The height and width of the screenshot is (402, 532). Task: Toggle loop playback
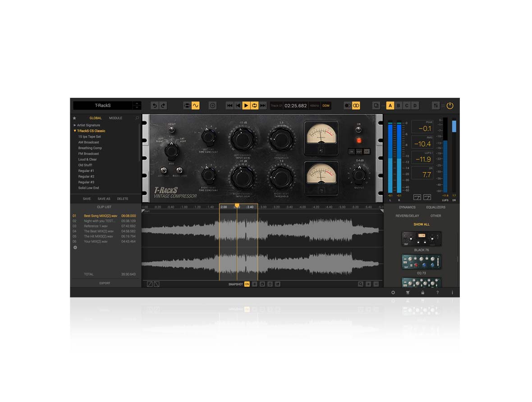tap(254, 105)
